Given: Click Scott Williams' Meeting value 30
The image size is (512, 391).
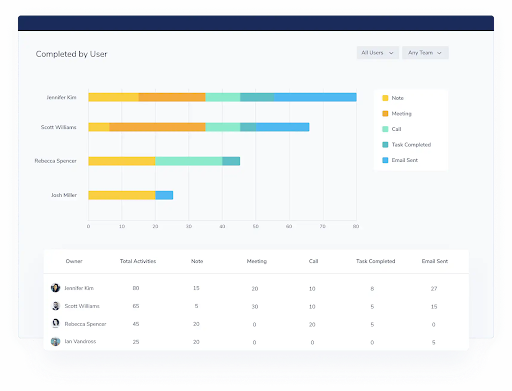Looking at the screenshot, I should (255, 307).
